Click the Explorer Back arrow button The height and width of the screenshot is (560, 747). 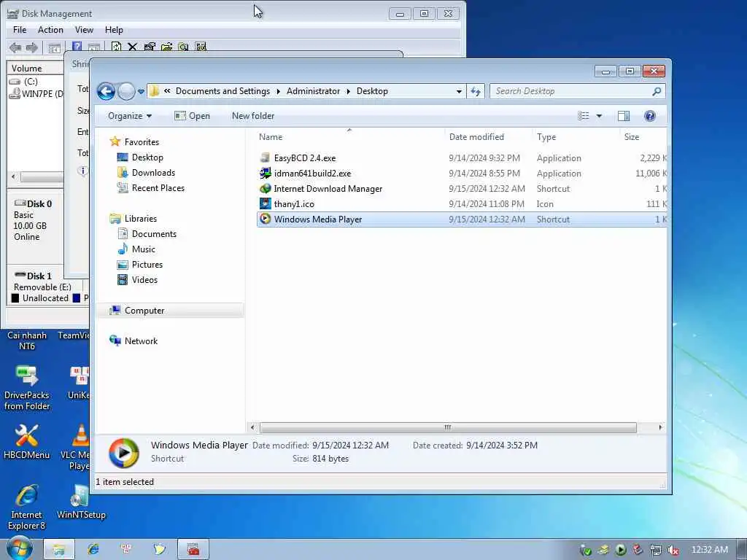[x=106, y=91]
